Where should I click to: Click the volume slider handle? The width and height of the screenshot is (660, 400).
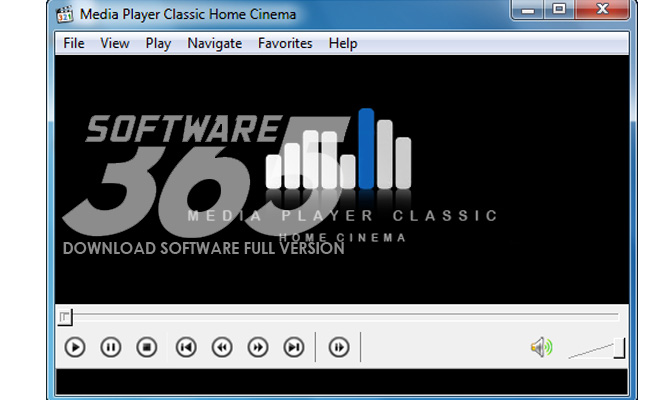(x=619, y=348)
